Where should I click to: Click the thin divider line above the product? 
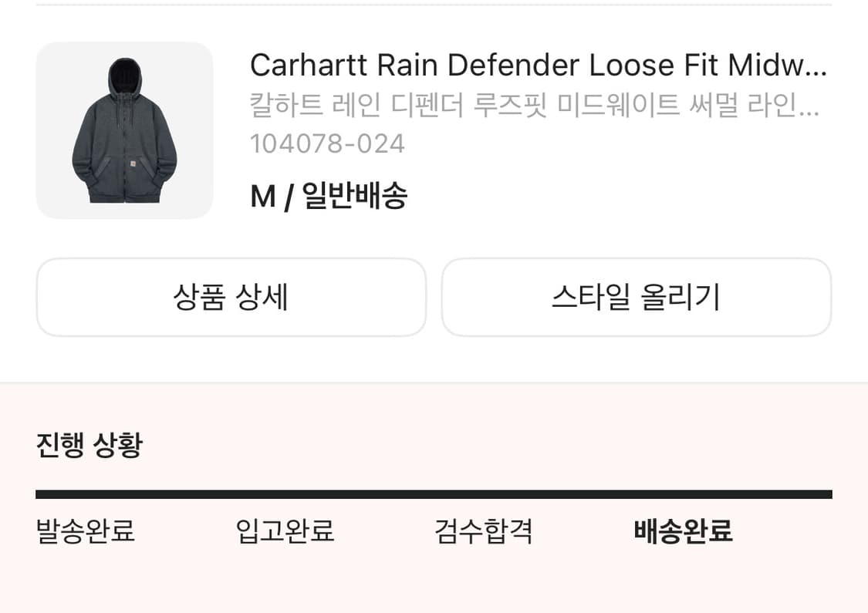point(434,5)
